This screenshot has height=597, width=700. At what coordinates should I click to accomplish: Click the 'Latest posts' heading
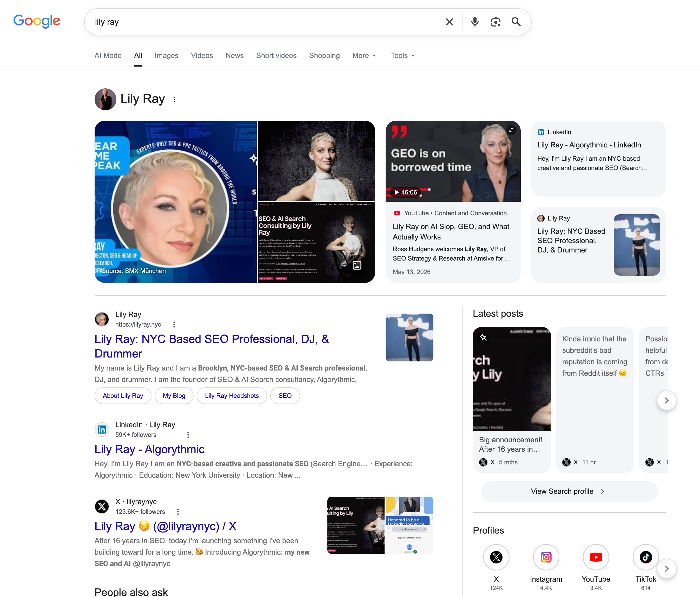coord(498,313)
